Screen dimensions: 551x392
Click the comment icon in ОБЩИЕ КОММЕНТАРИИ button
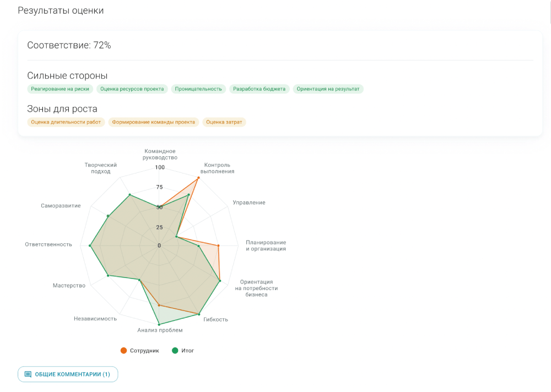[28, 374]
